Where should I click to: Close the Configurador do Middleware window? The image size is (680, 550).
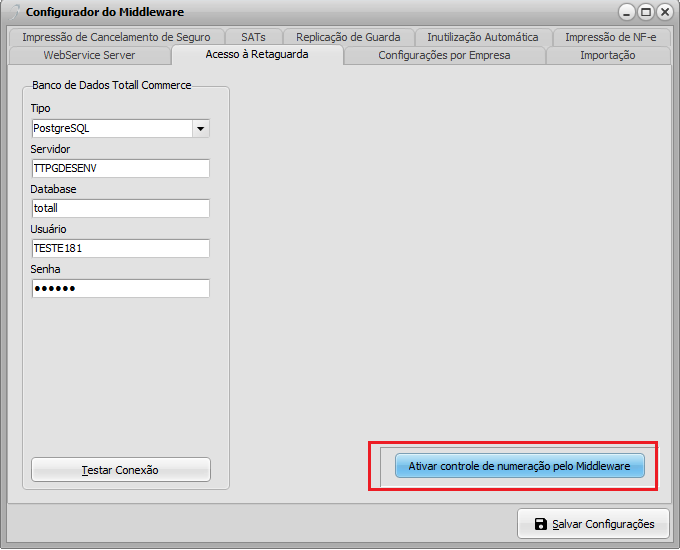tap(663, 12)
